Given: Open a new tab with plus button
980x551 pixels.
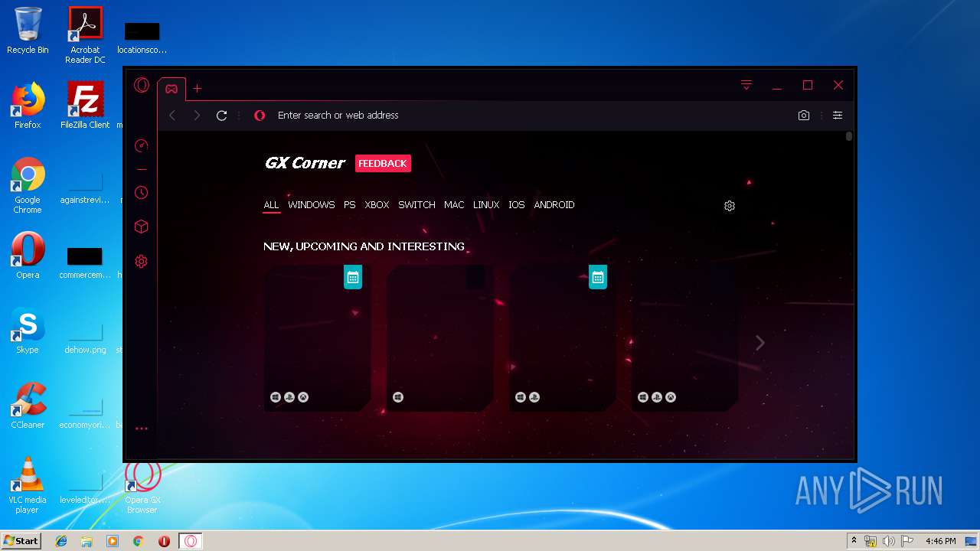Looking at the screenshot, I should [197, 89].
